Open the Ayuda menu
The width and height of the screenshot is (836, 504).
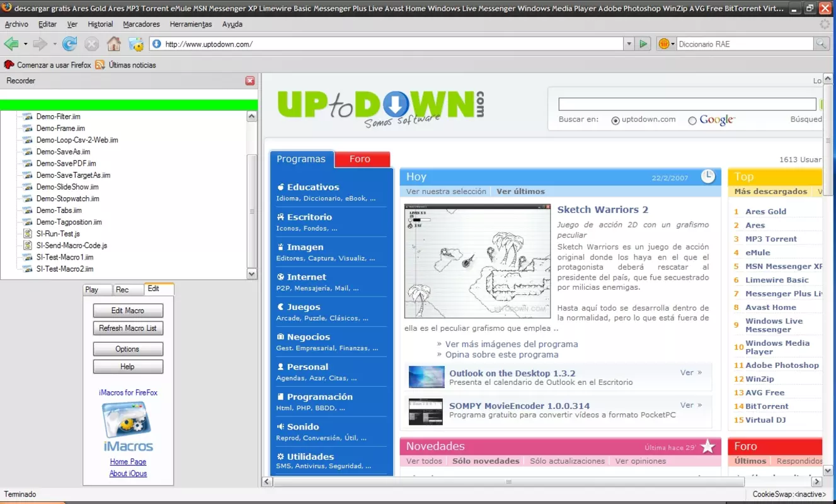click(x=232, y=24)
